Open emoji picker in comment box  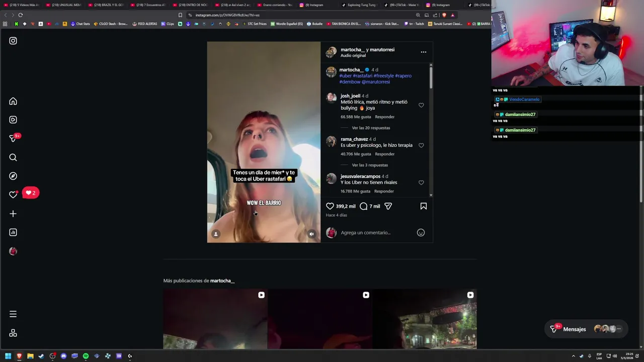click(x=421, y=232)
